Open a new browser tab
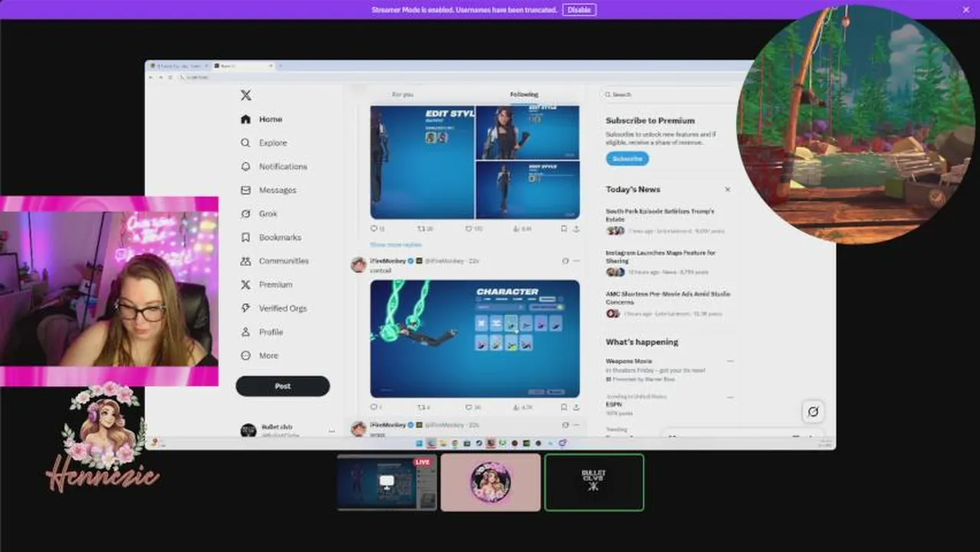This screenshot has height=552, width=980. click(281, 66)
